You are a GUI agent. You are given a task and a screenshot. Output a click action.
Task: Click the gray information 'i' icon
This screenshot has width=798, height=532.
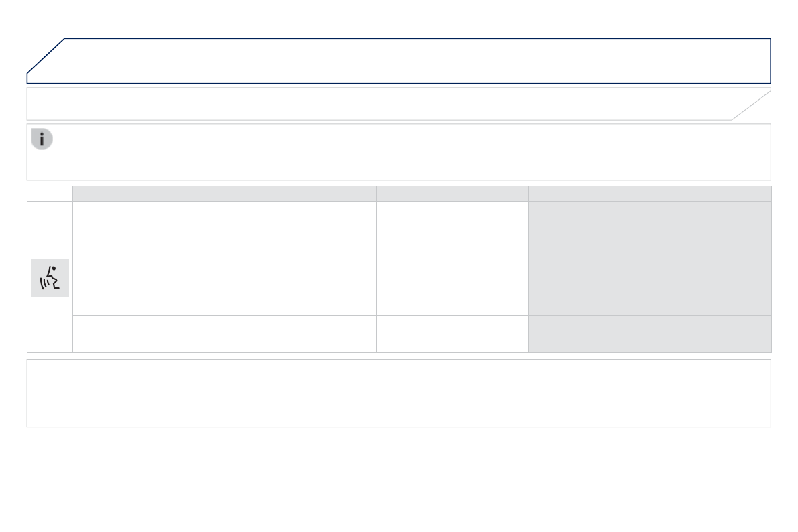(42, 139)
